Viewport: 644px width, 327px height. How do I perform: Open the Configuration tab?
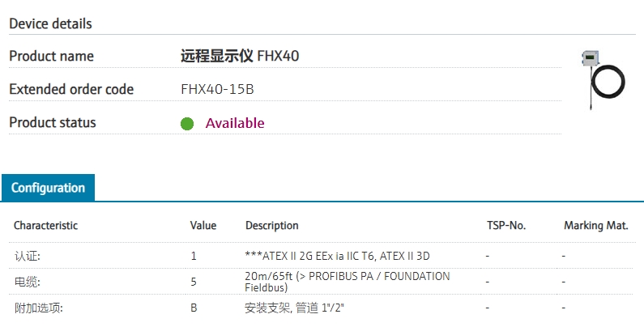48,188
